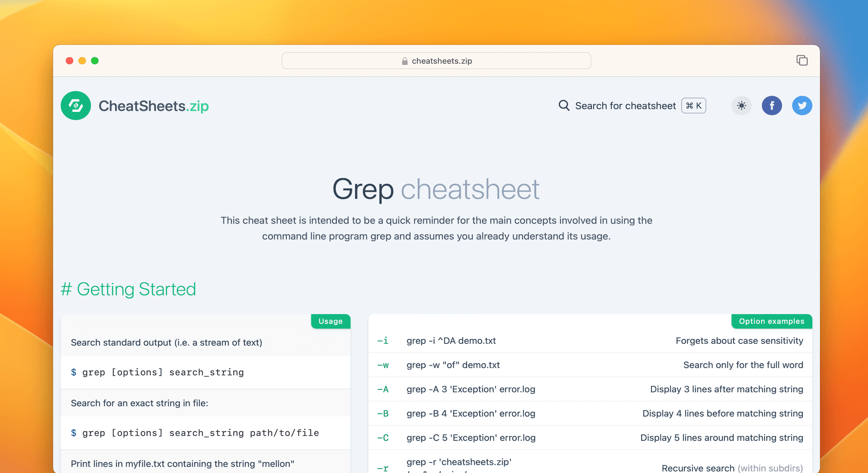Select the Display 5 lines around matching string description

pyautogui.click(x=722, y=438)
